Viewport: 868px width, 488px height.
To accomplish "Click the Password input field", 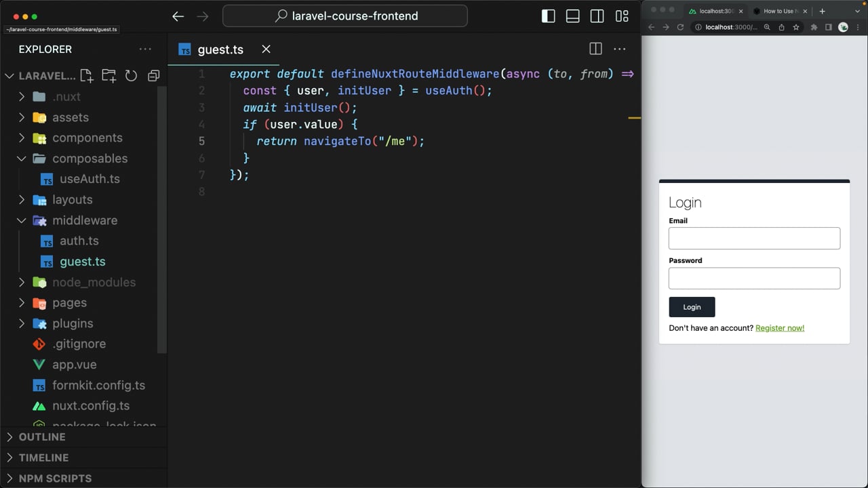I will (x=754, y=279).
